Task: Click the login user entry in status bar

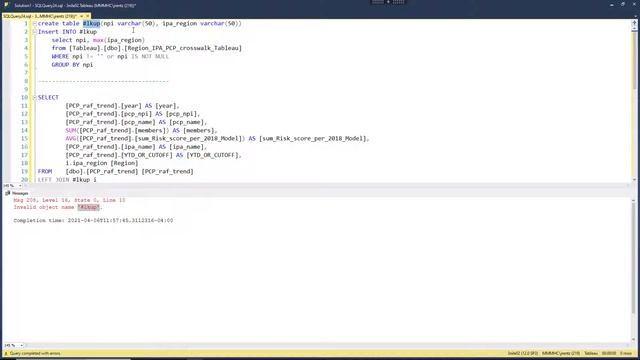Action: pyautogui.click(x=561, y=353)
